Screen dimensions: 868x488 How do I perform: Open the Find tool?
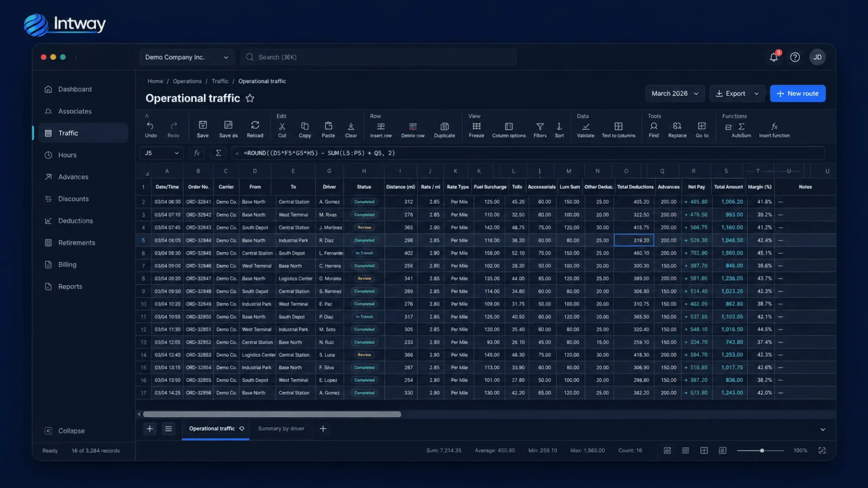click(654, 126)
